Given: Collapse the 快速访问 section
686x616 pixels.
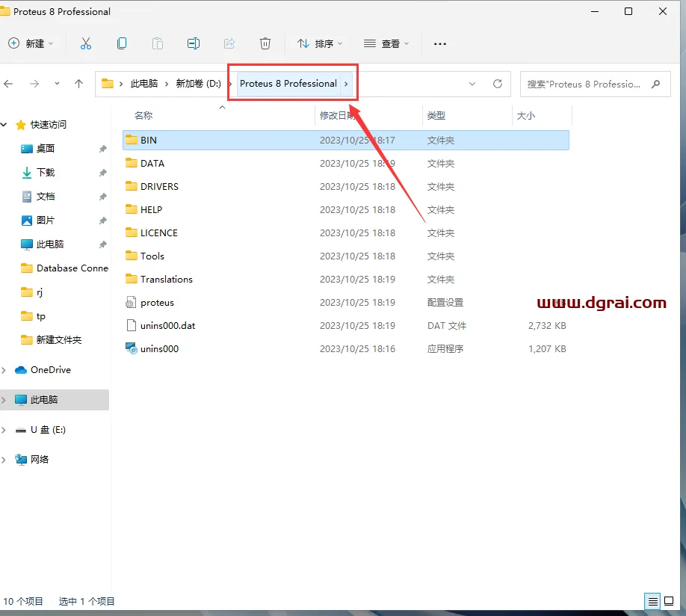Looking at the screenshot, I should pos(4,125).
